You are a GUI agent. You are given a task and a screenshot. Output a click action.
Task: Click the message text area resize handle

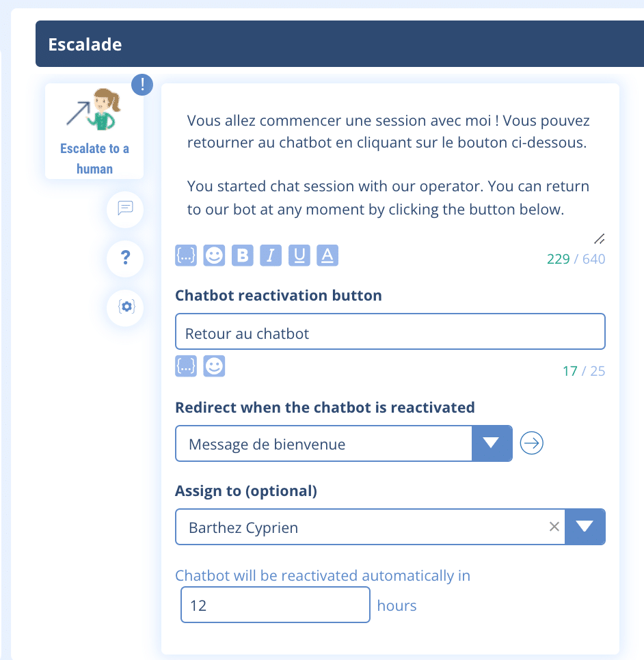(600, 238)
